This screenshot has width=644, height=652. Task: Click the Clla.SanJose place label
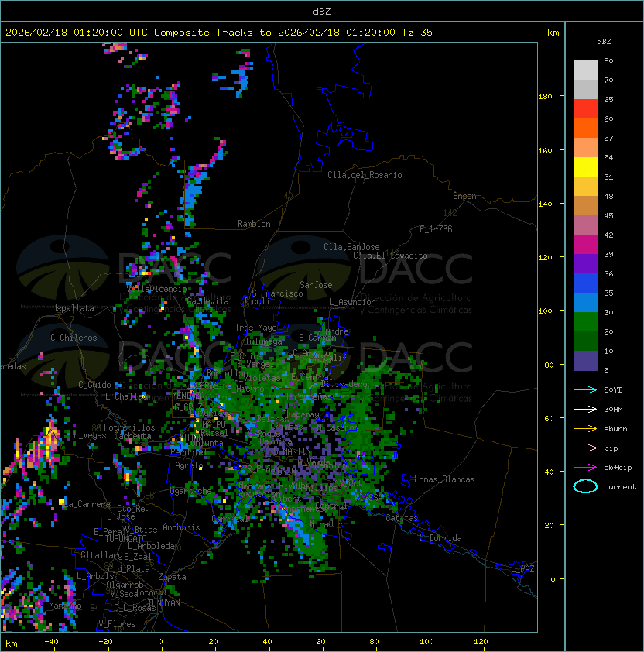click(351, 247)
